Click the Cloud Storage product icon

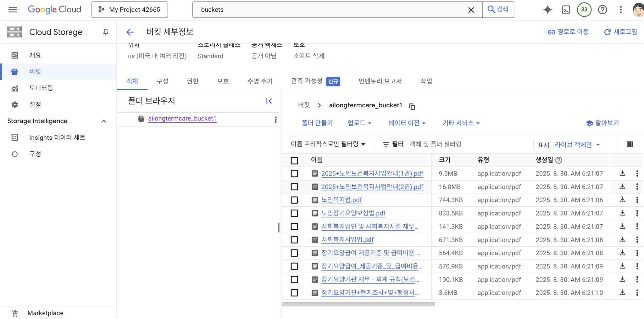click(x=14, y=32)
